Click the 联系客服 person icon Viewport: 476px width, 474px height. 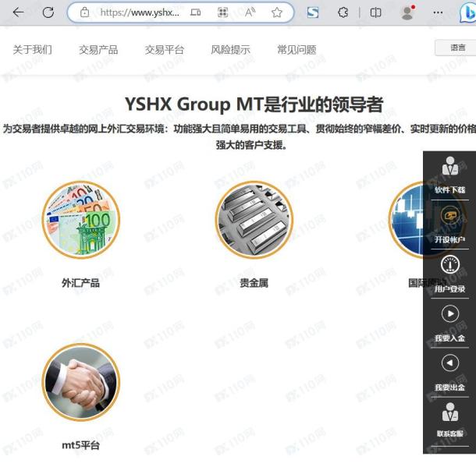coord(450,412)
